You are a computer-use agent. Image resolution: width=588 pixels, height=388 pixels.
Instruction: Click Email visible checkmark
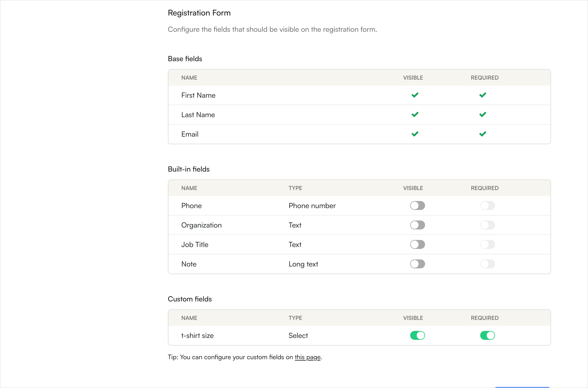(x=415, y=134)
